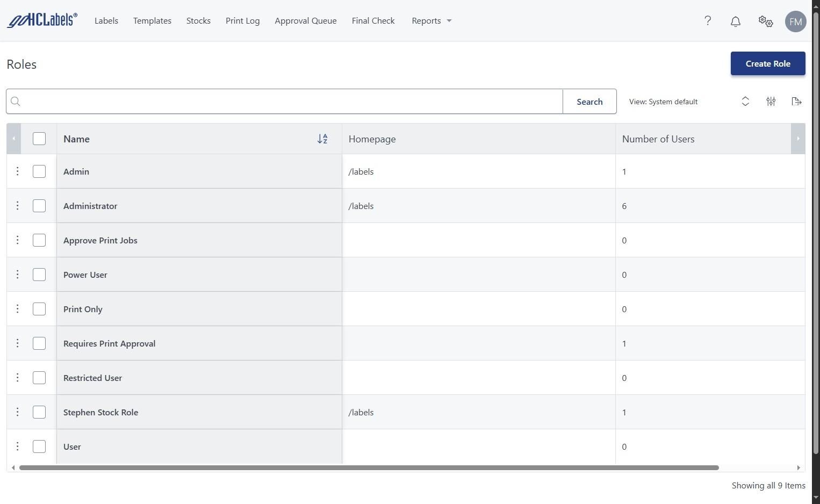Click the Create Role button
Viewport: 820px width, 504px height.
pos(767,63)
